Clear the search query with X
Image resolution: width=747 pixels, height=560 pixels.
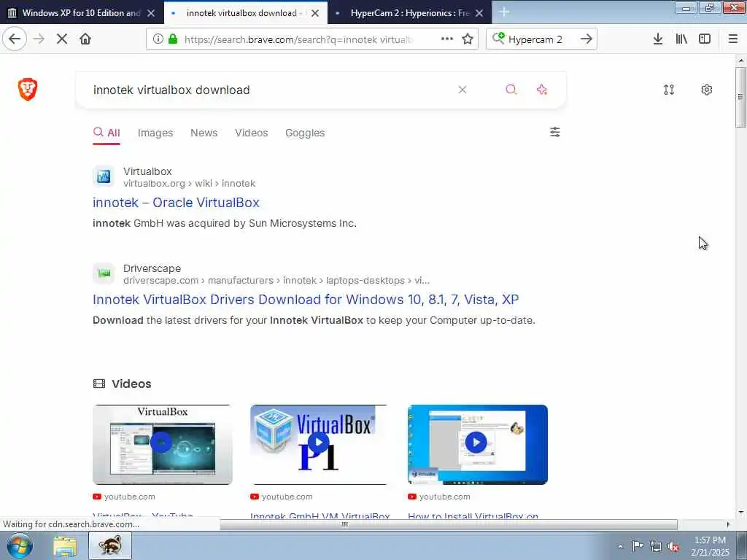(462, 90)
